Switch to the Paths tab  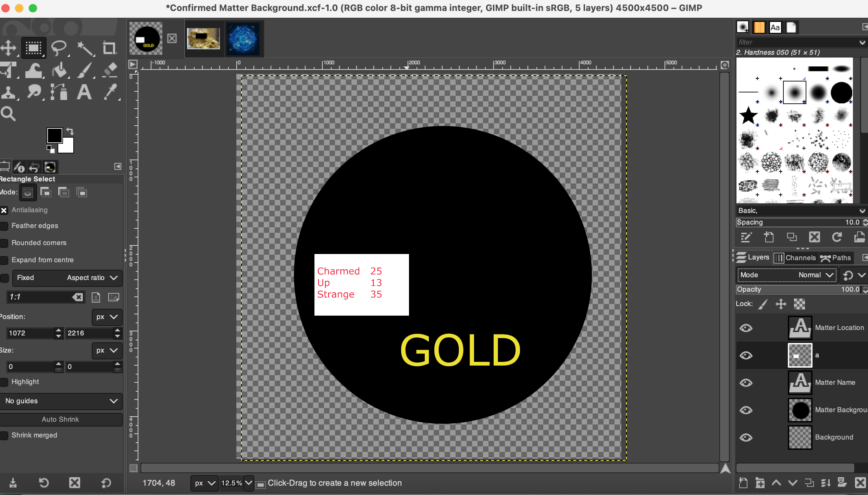tap(836, 258)
